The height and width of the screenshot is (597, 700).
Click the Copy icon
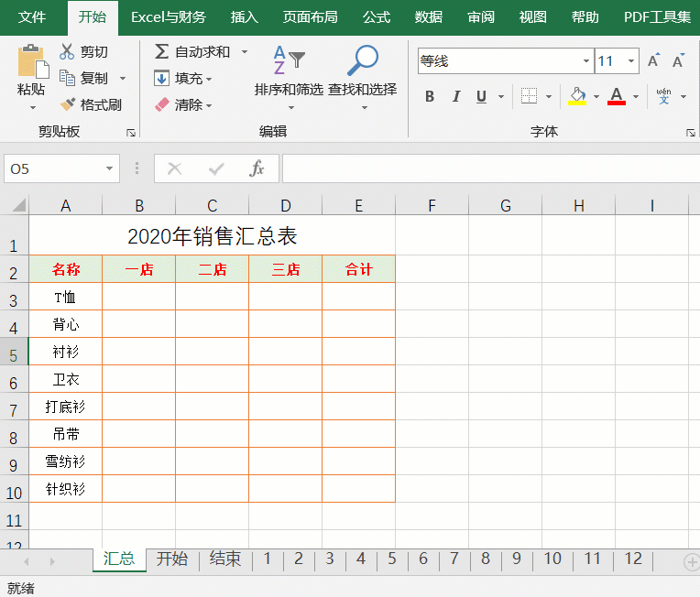tap(67, 78)
